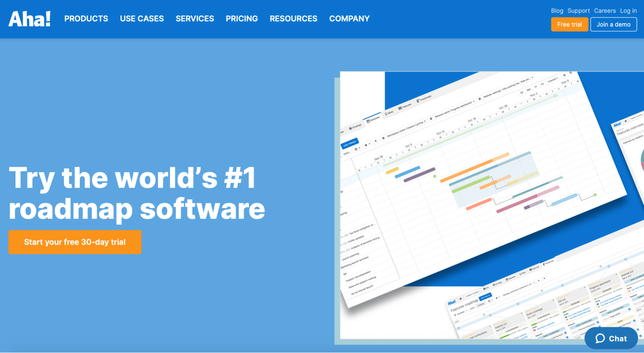Open the Custom timeframe dropdown in Gantt screenshot
The image size is (644, 353).
tap(553, 80)
